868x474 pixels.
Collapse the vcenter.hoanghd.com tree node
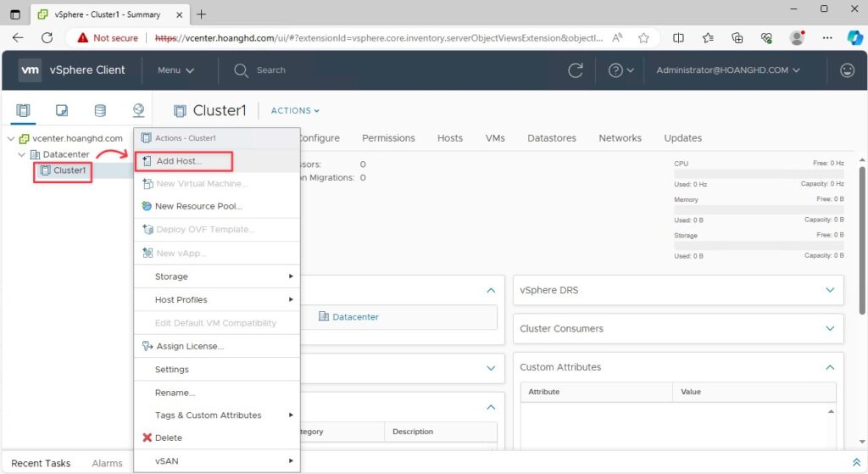coord(11,138)
